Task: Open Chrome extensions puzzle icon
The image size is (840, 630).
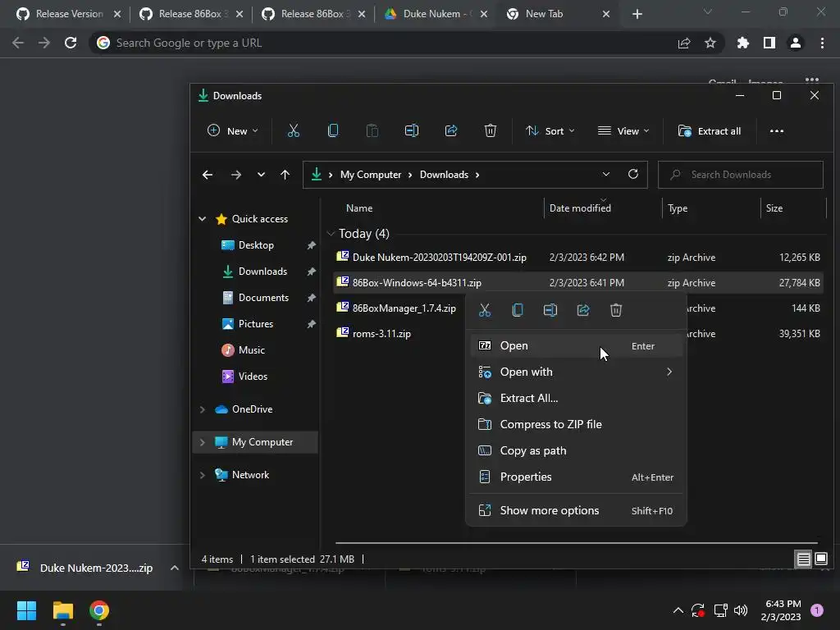Action: coord(743,43)
